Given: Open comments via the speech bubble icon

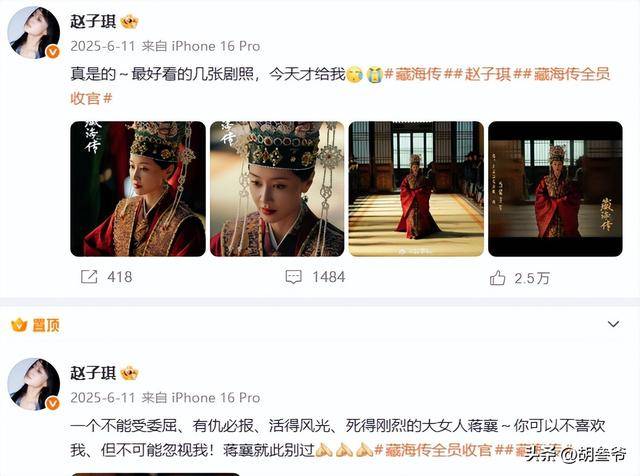Looking at the screenshot, I should coord(293,277).
